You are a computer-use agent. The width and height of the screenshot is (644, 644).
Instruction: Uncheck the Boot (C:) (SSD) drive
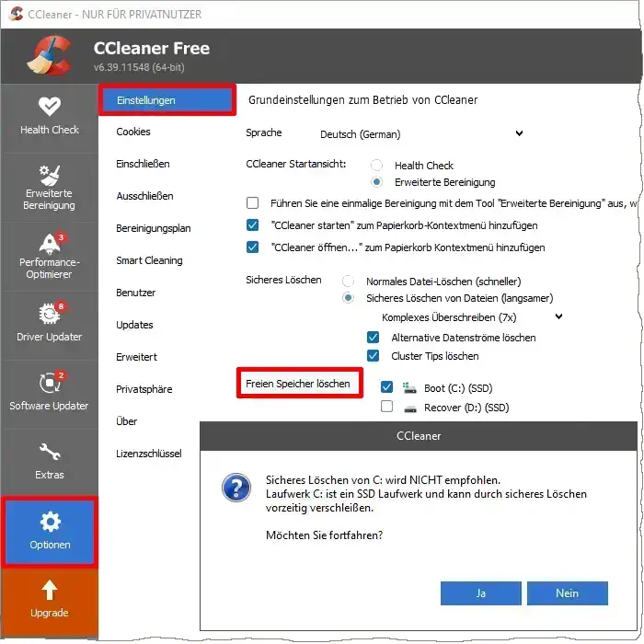(x=386, y=387)
